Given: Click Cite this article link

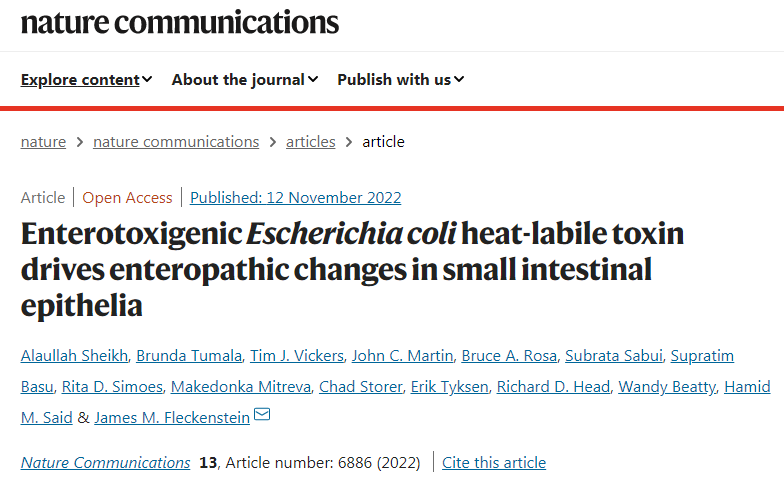Looking at the screenshot, I should [494, 463].
